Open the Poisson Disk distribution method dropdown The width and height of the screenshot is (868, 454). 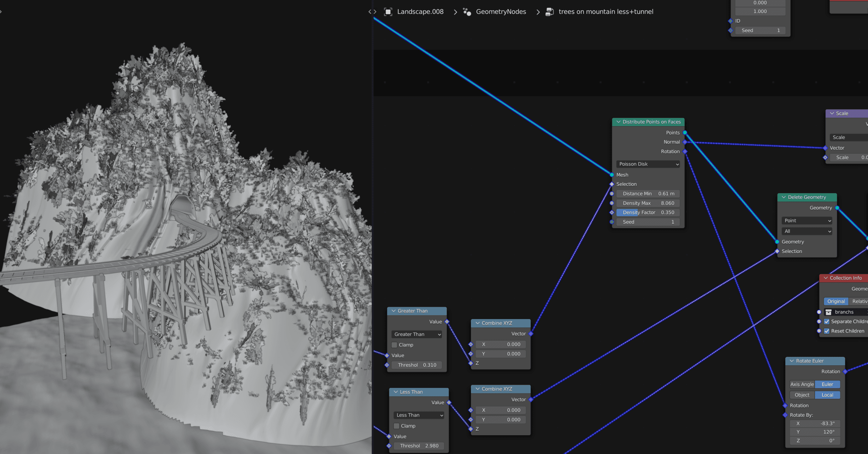click(648, 164)
